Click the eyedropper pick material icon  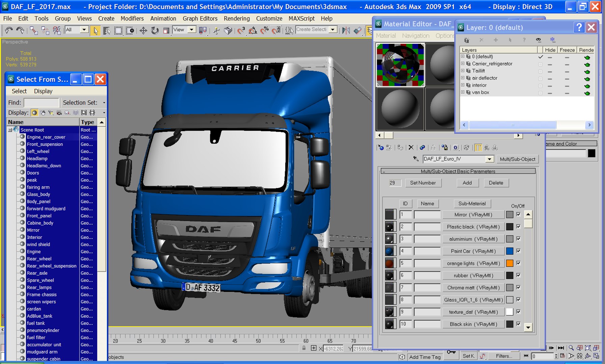pos(416,159)
